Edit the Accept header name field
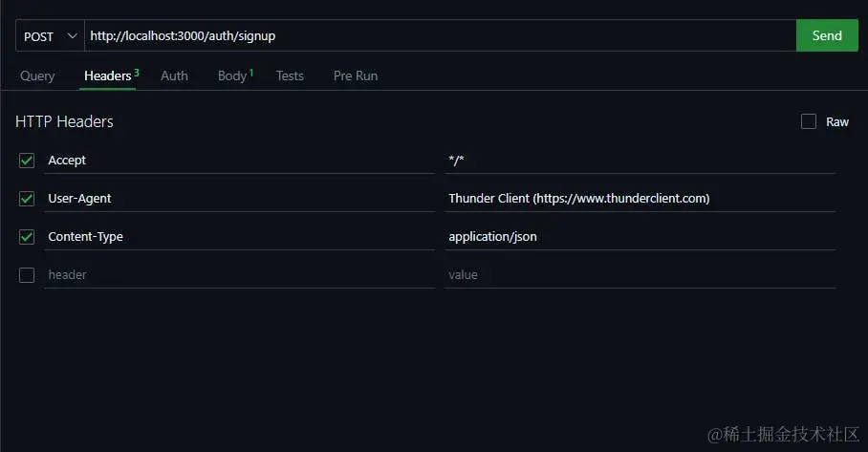The width and height of the screenshot is (868, 452). tap(240, 161)
